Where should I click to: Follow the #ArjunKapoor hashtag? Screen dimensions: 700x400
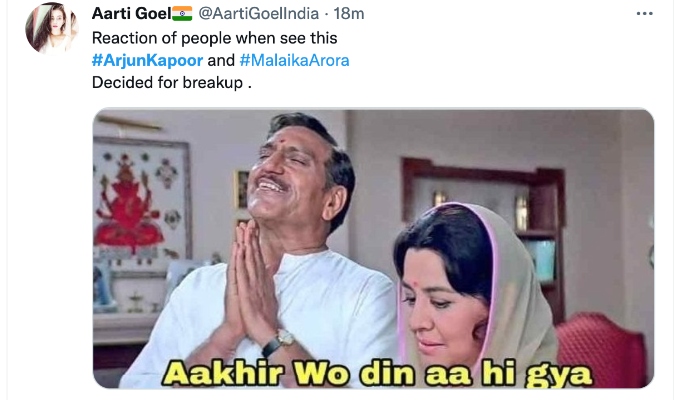(147, 60)
